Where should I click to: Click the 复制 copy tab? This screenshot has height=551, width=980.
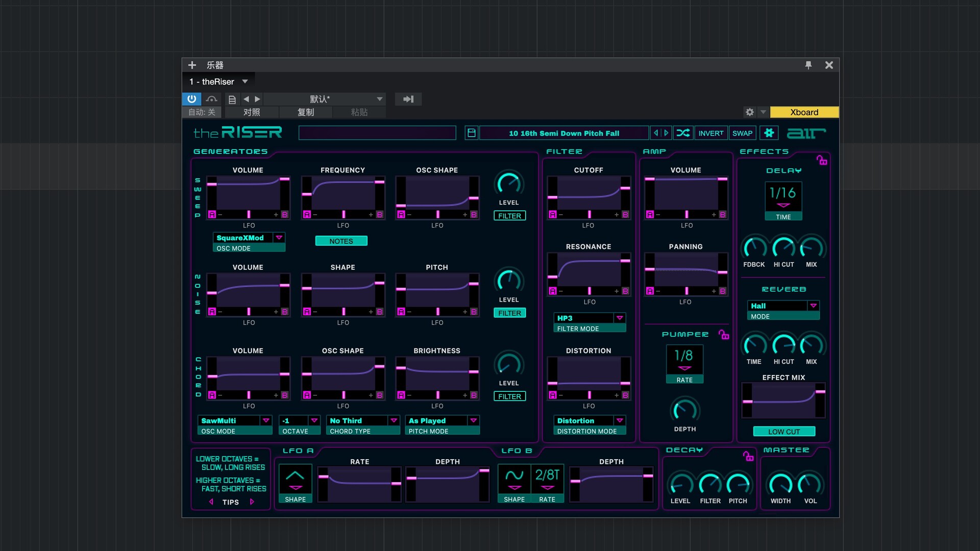[306, 112]
